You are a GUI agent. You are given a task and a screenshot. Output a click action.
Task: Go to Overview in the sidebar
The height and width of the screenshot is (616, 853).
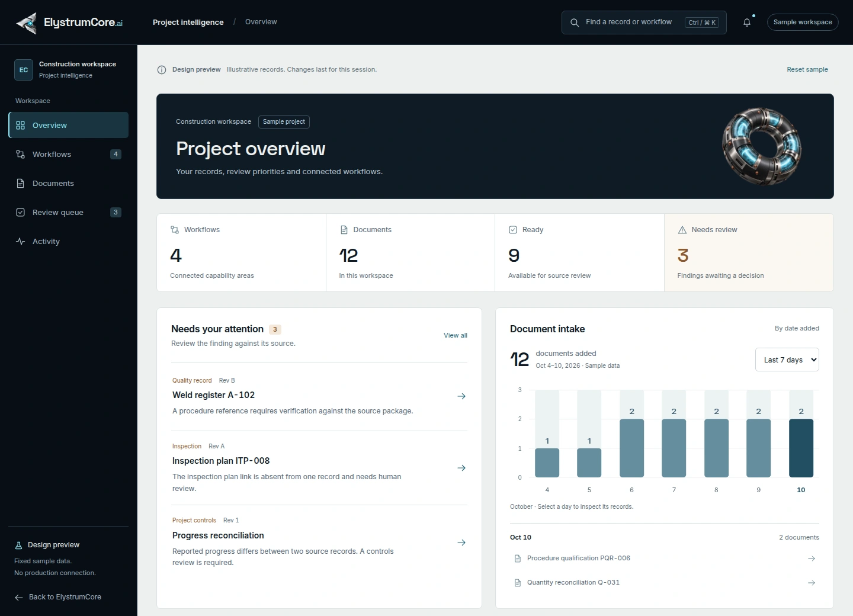tap(69, 125)
